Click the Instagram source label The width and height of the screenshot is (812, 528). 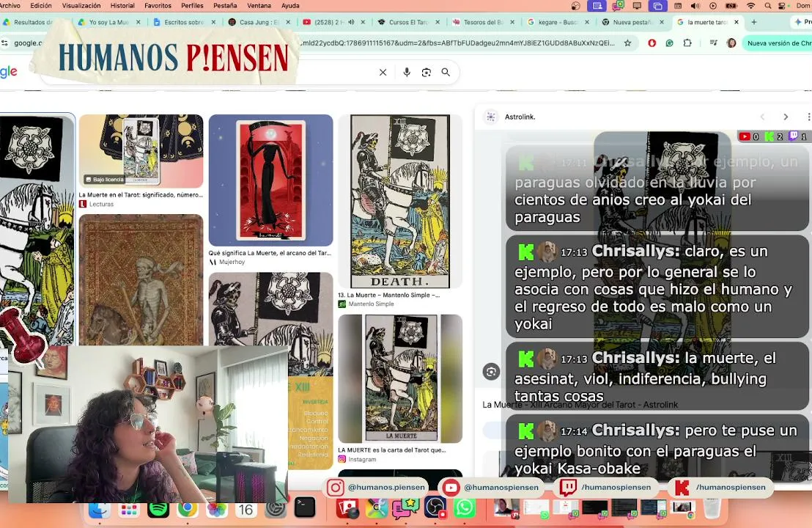click(x=363, y=460)
